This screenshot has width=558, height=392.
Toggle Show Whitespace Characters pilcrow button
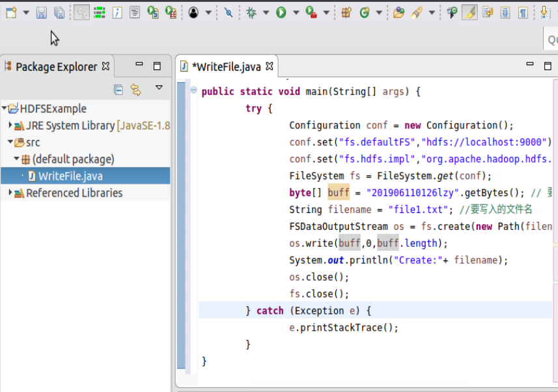click(523, 12)
